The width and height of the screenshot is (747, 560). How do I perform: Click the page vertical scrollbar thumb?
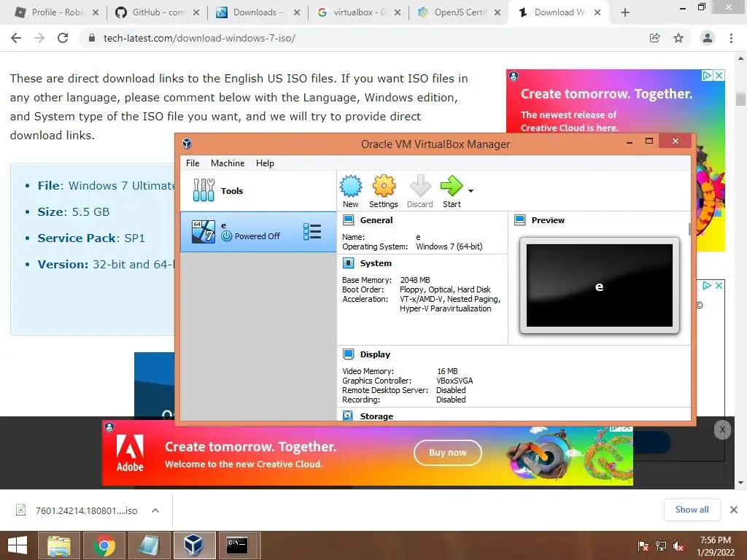(740, 99)
